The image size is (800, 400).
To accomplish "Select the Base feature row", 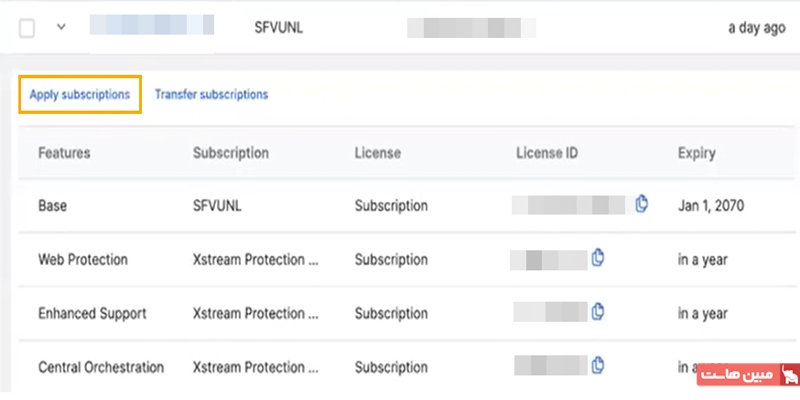I will tap(52, 206).
